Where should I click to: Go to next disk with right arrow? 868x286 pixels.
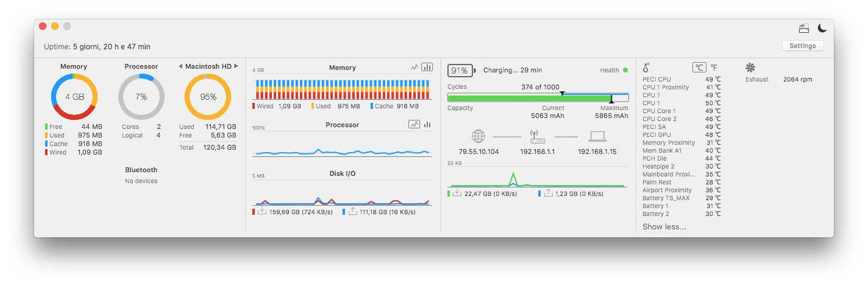(x=236, y=66)
